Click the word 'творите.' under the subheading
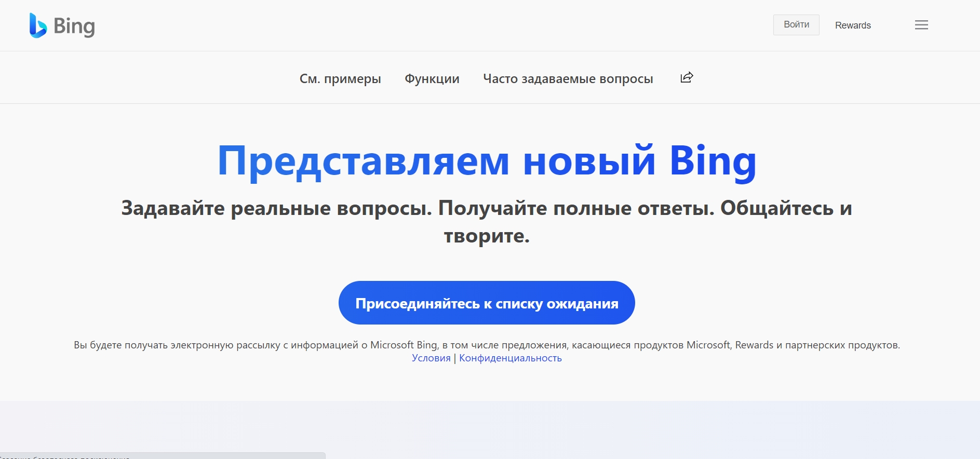980x459 pixels. [x=487, y=236]
